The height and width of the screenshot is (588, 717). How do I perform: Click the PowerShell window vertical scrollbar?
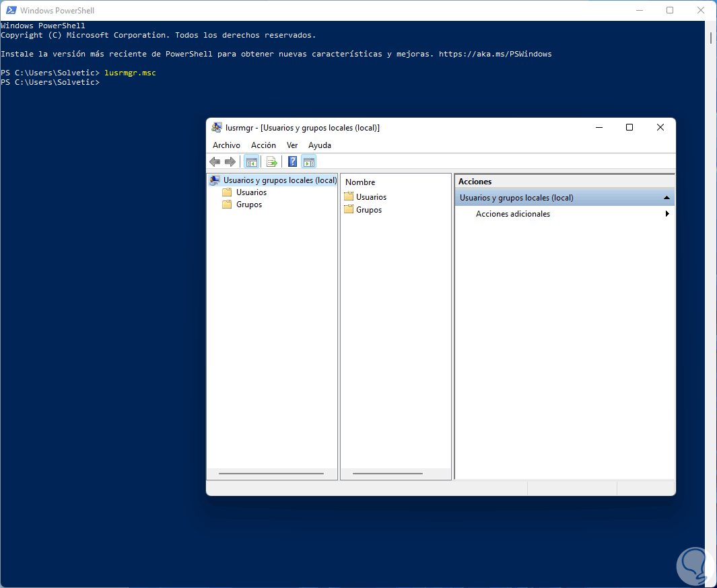pyautogui.click(x=711, y=38)
